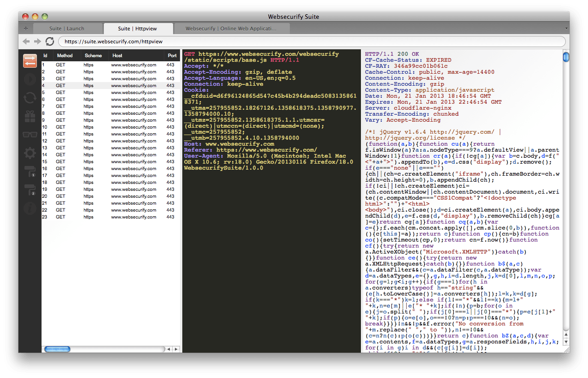Select request row with Id 1
Image resolution: width=588 pixels, height=378 pixels.
(111, 65)
